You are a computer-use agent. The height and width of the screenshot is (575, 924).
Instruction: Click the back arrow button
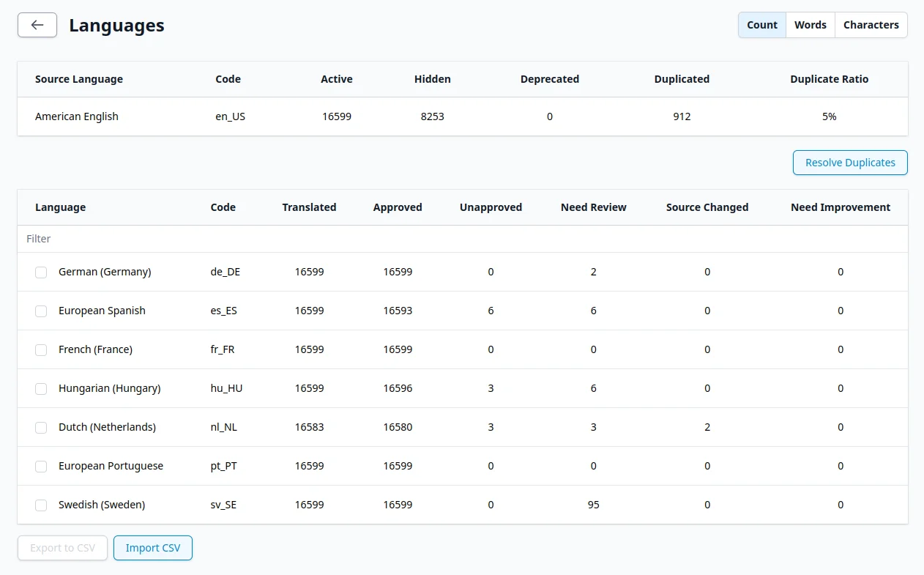[37, 25]
